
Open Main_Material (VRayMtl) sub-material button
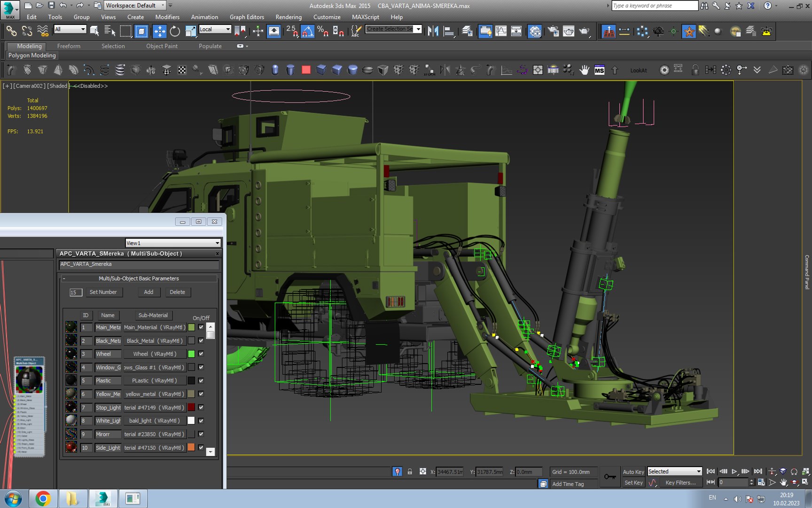(155, 327)
